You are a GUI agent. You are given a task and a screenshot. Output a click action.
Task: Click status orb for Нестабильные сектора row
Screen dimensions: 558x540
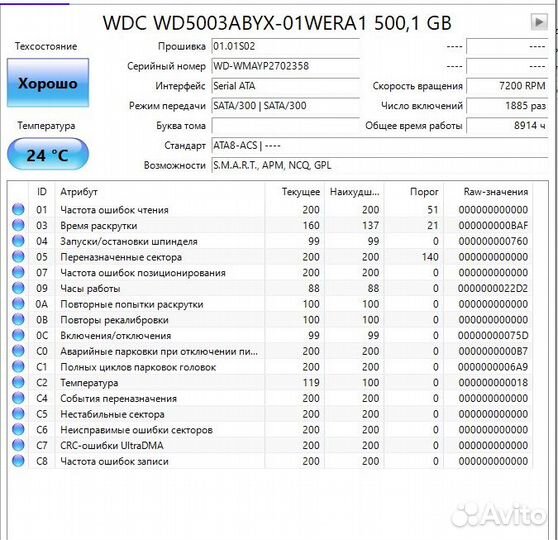coord(18,414)
